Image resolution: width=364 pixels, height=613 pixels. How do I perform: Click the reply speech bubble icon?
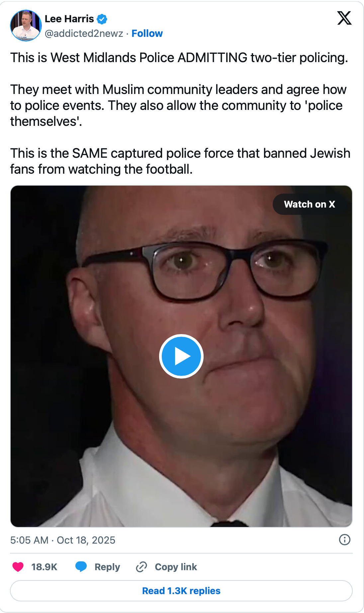tap(81, 567)
